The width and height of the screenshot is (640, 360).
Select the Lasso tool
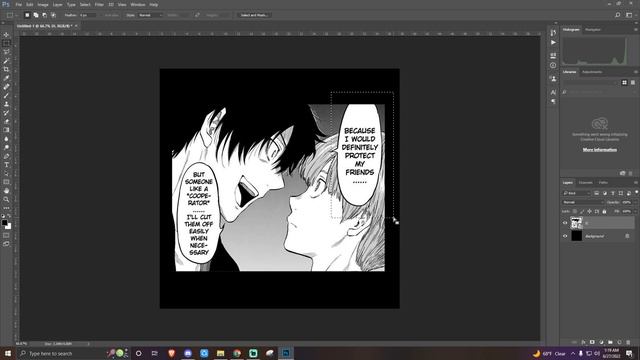click(x=6, y=52)
